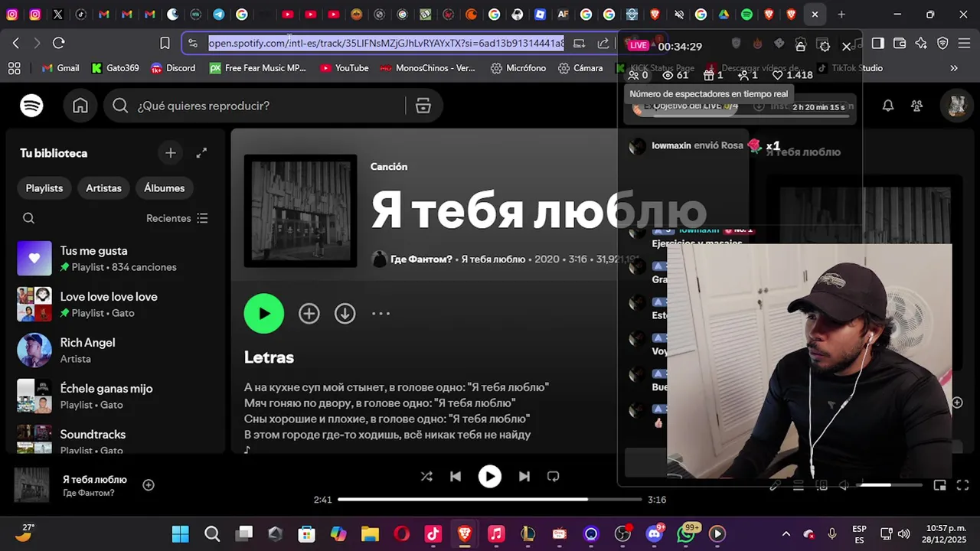Open the Soundtracks playlist

tap(115, 440)
